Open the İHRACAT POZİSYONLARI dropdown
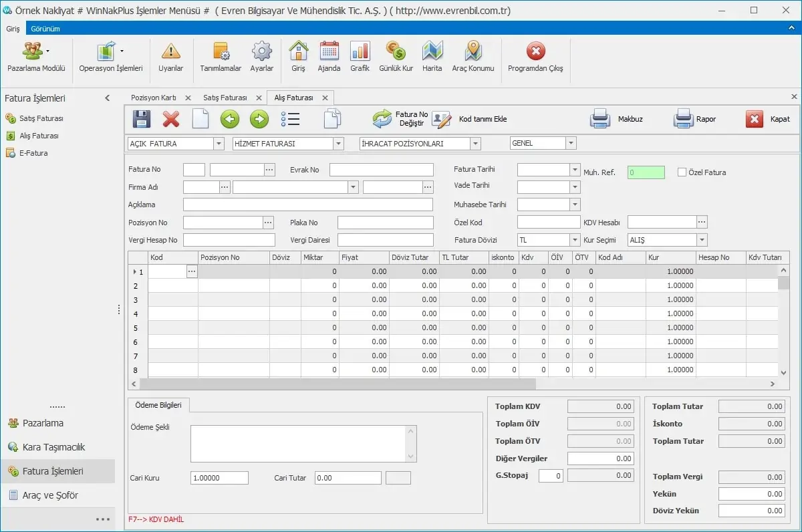The width and height of the screenshot is (802, 532). 475,144
